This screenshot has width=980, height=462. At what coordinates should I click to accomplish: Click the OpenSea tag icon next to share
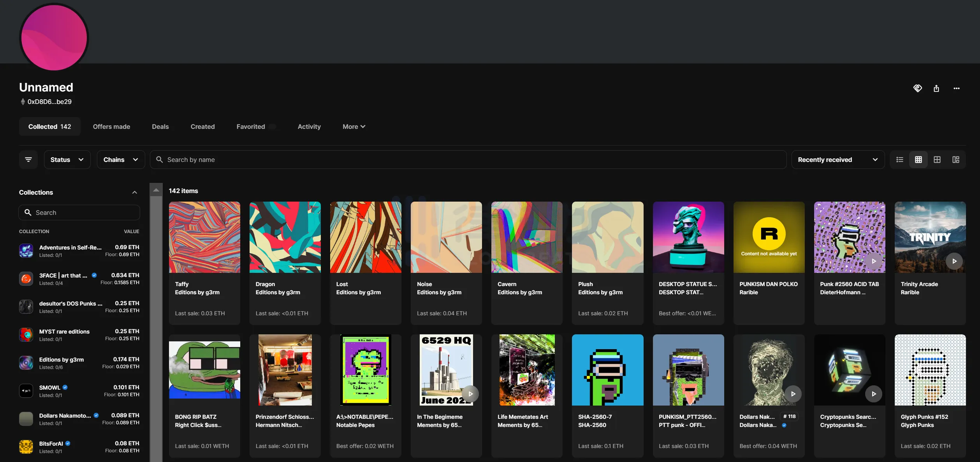[917, 88]
